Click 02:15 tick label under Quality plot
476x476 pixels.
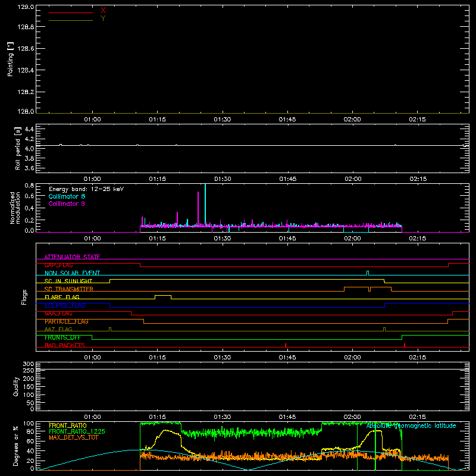point(418,417)
